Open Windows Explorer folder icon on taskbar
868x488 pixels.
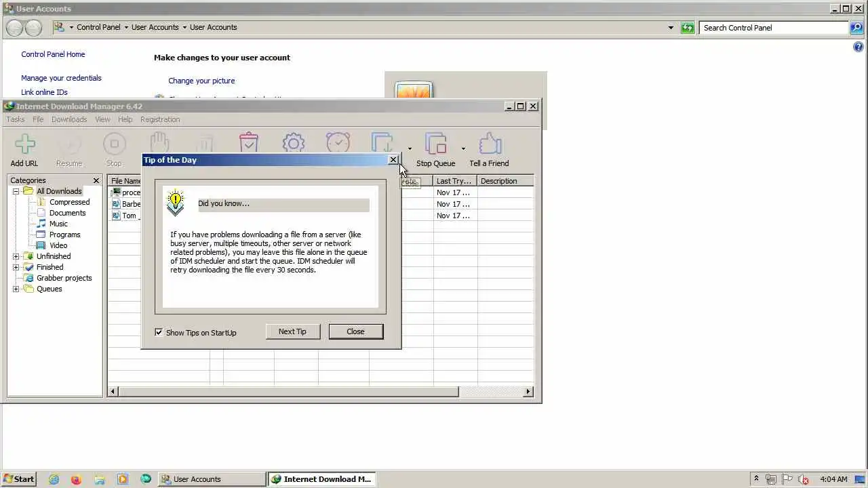tap(99, 479)
